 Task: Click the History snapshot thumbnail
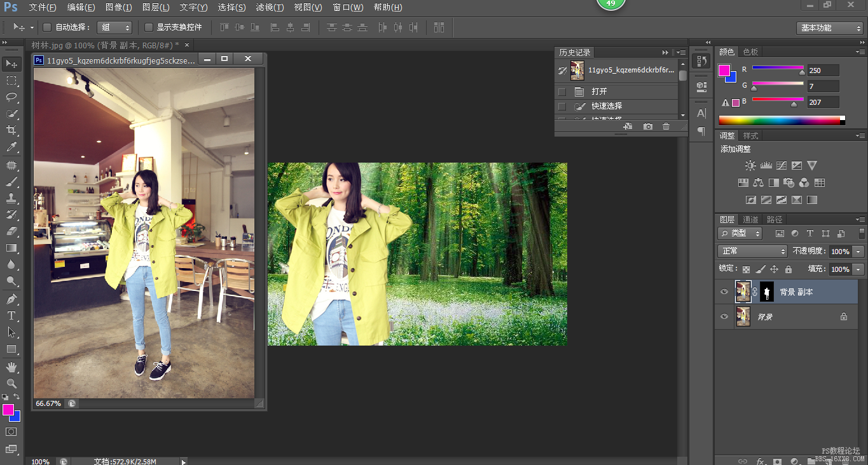coord(577,71)
